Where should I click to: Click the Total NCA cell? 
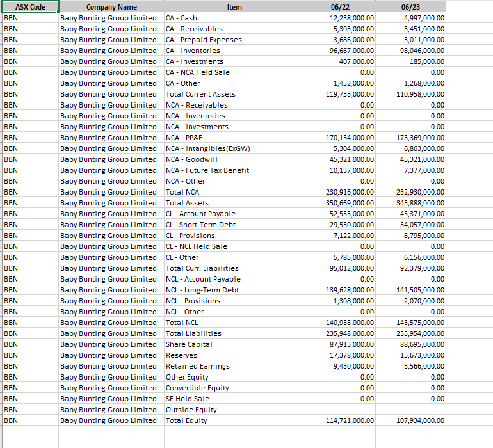coord(234,192)
